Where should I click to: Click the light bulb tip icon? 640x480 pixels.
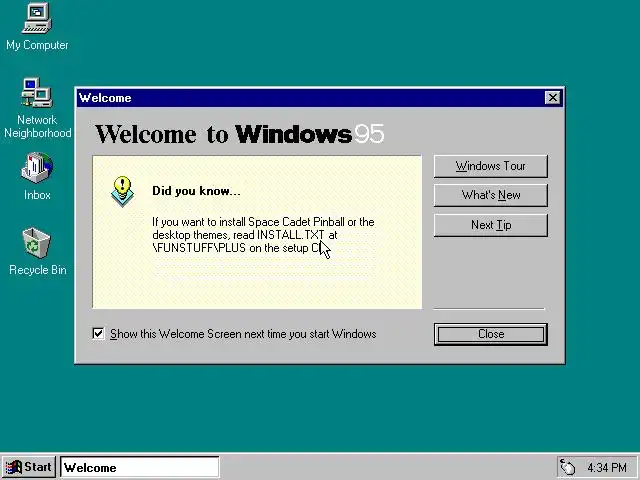point(122,191)
